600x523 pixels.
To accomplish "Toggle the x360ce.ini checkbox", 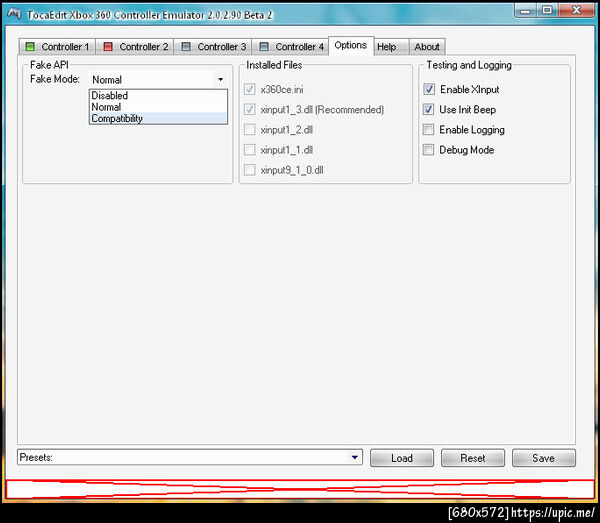I will pos(249,90).
